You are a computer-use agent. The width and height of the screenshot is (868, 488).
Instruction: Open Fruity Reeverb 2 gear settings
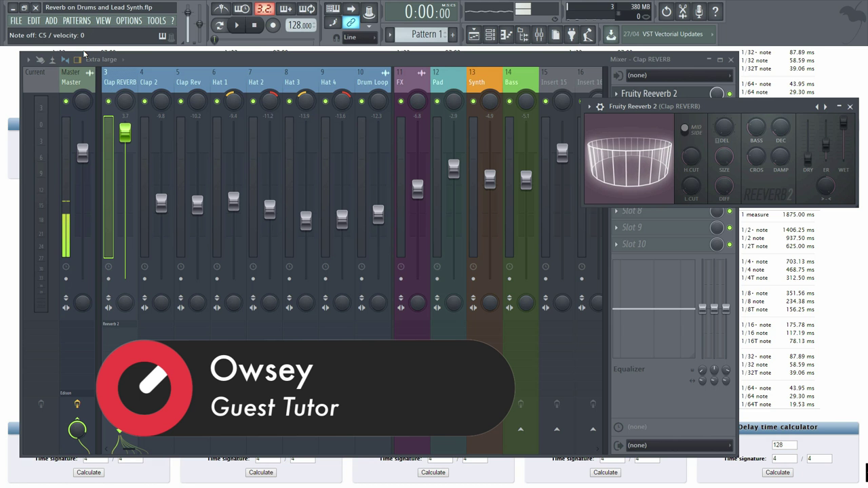click(599, 106)
